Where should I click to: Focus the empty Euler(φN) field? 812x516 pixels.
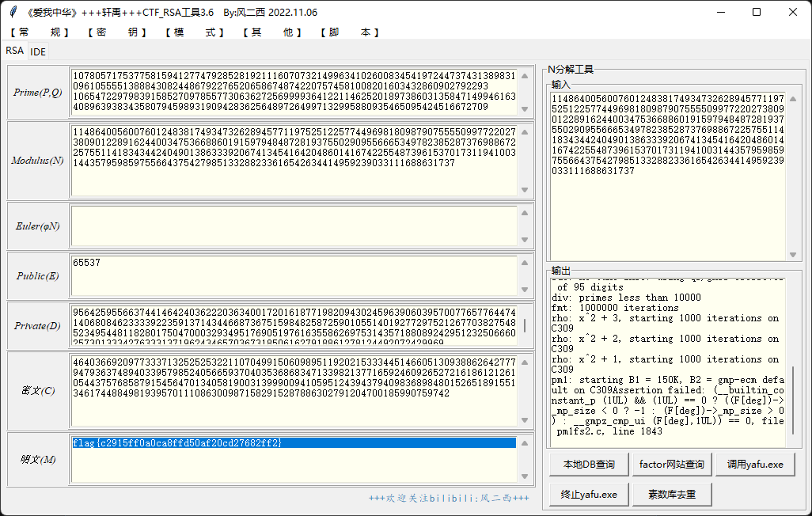tap(294, 226)
